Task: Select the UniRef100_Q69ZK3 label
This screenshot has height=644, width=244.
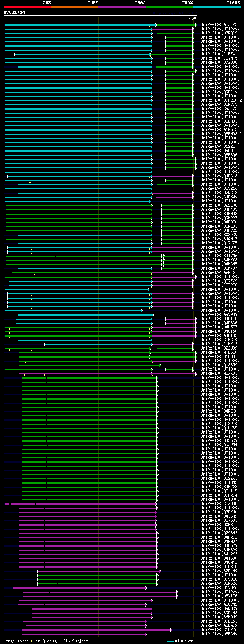Action: (x=219, y=479)
